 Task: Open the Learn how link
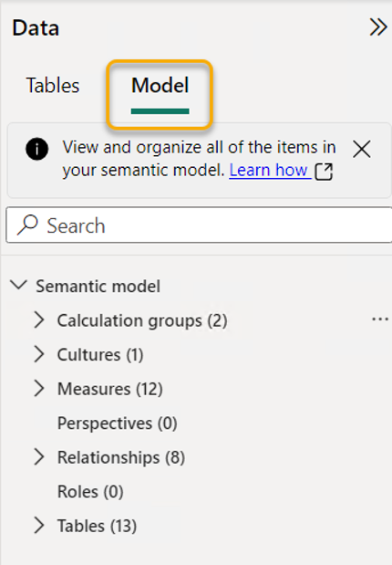(x=269, y=170)
